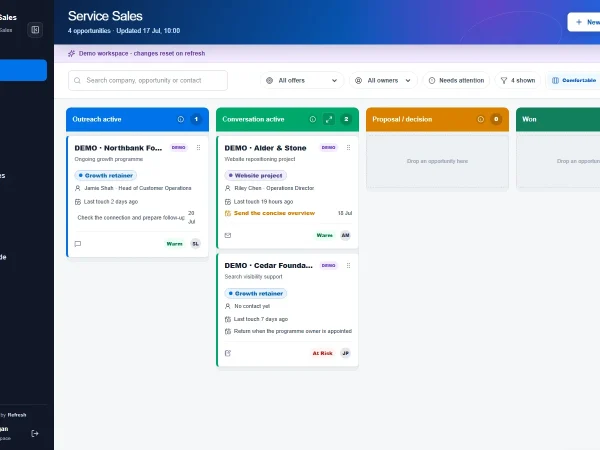Select the highlighted blue sidebar item
Viewport: 600px width, 450px height.
tap(23, 70)
